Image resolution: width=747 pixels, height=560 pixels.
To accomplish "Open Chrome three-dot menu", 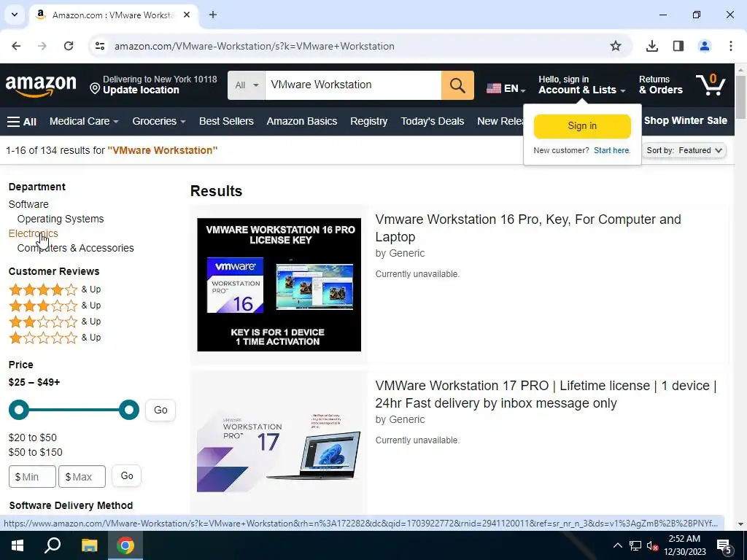I will (731, 46).
